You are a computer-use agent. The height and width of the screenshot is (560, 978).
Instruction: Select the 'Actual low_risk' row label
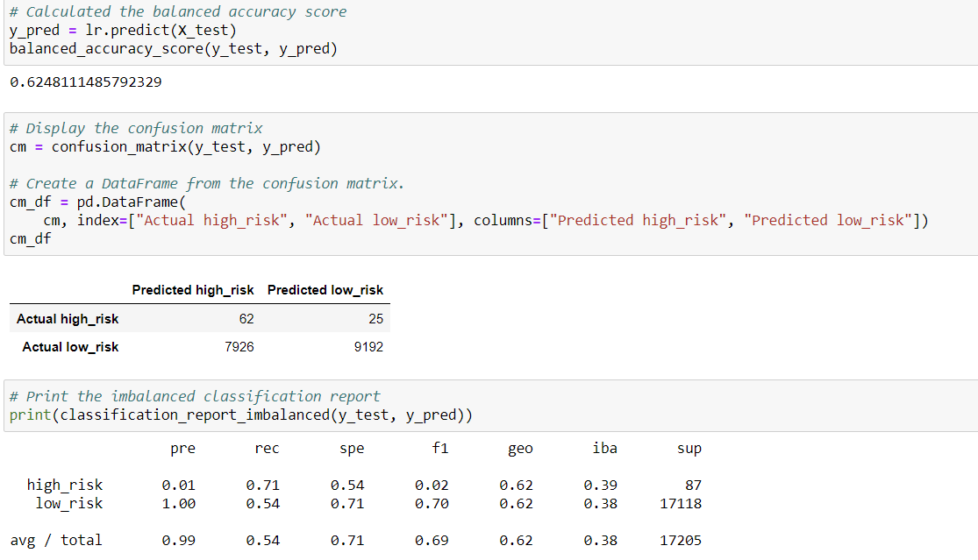click(x=70, y=347)
